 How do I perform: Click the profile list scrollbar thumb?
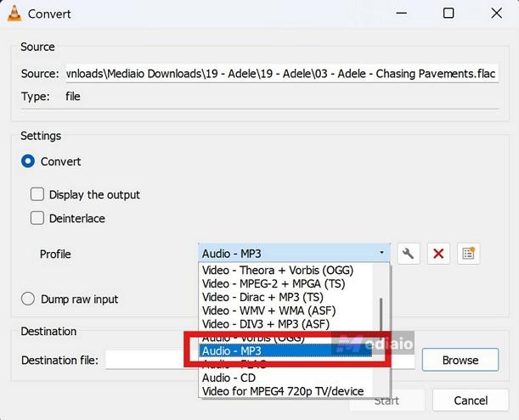(381, 315)
